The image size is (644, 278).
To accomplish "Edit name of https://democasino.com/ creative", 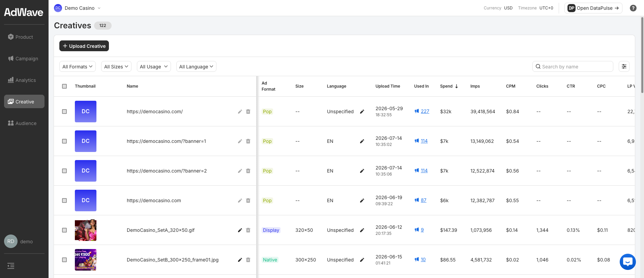I will coord(240,112).
